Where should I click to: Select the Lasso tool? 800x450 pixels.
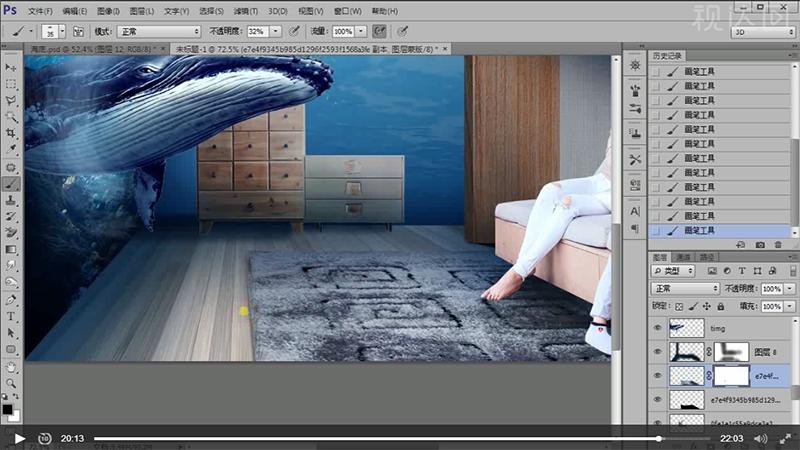coord(11,100)
